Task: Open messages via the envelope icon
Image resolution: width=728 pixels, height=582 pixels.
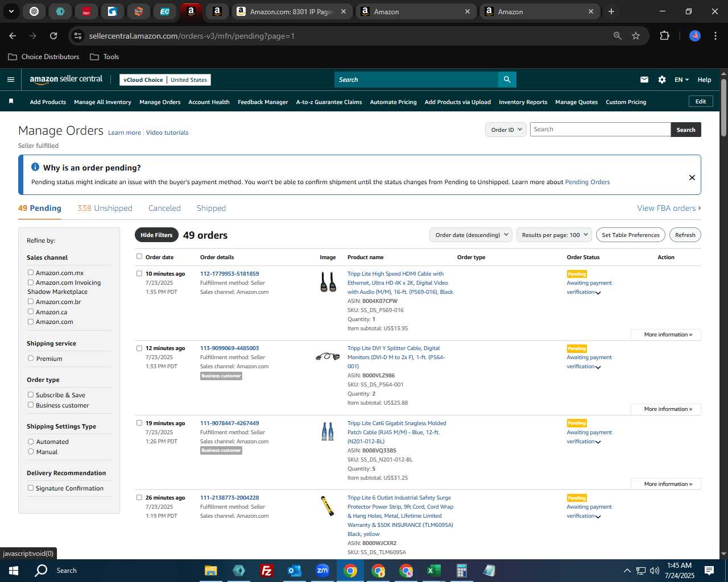Action: tap(644, 80)
